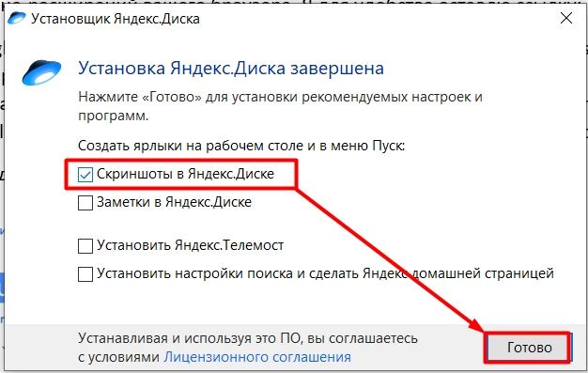Screen dimensions: 588x373
Task: Click the window title Установщик Яндекс.Диска
Action: click(116, 19)
